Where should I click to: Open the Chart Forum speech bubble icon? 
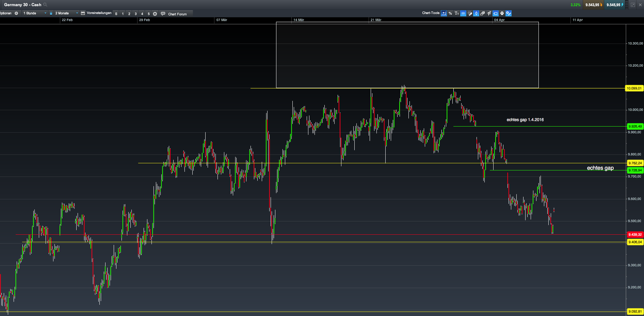click(x=163, y=14)
